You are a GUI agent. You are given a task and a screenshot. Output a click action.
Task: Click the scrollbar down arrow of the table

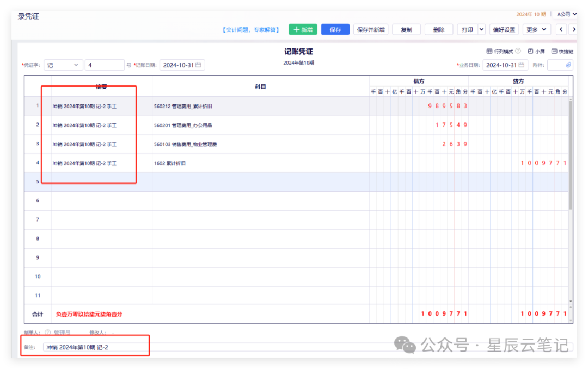(x=571, y=301)
